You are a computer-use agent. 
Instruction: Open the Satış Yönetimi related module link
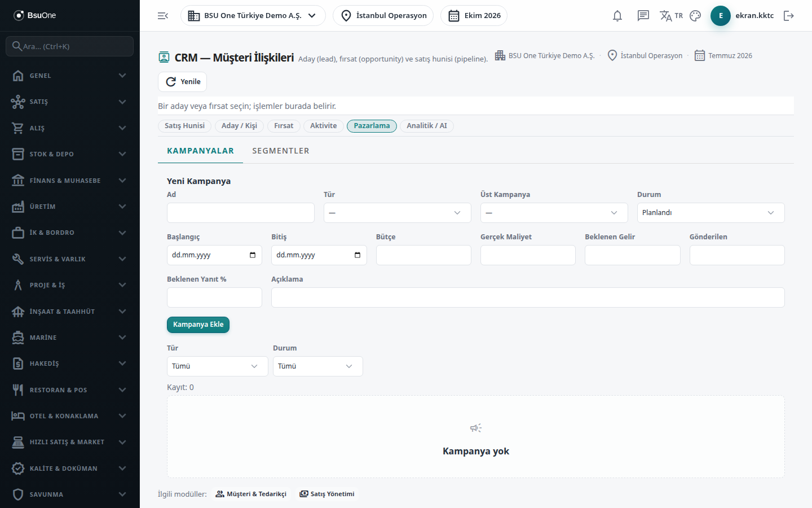tap(327, 494)
